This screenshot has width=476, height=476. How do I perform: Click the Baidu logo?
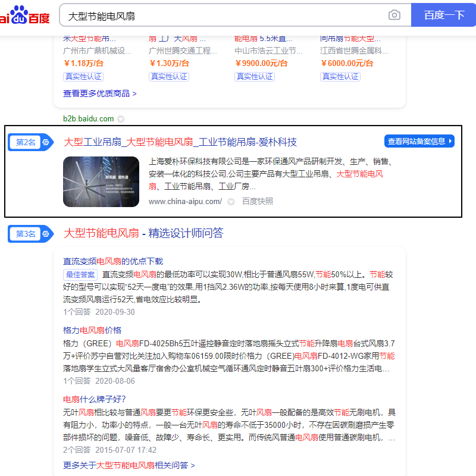click(x=25, y=15)
